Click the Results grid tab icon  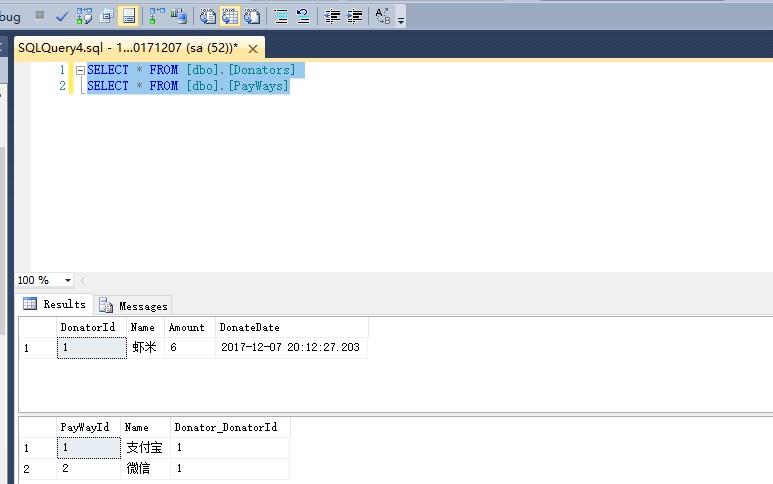[30, 304]
